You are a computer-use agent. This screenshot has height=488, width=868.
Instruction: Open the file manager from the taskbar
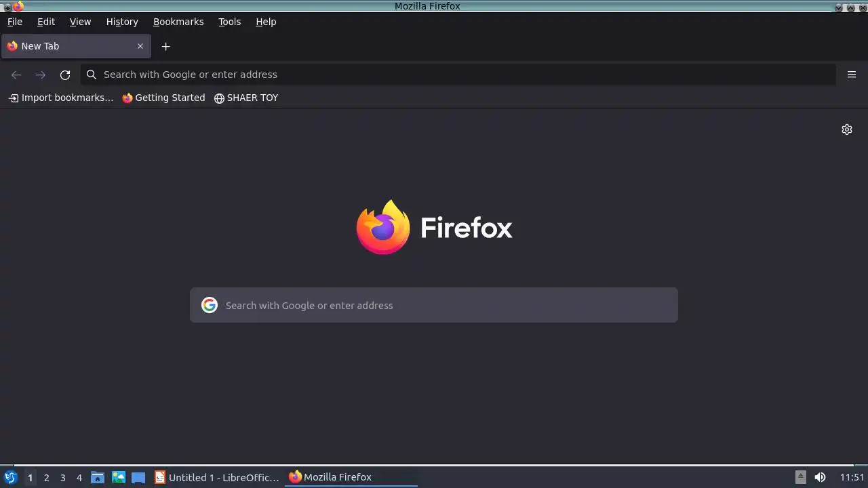pyautogui.click(x=98, y=477)
